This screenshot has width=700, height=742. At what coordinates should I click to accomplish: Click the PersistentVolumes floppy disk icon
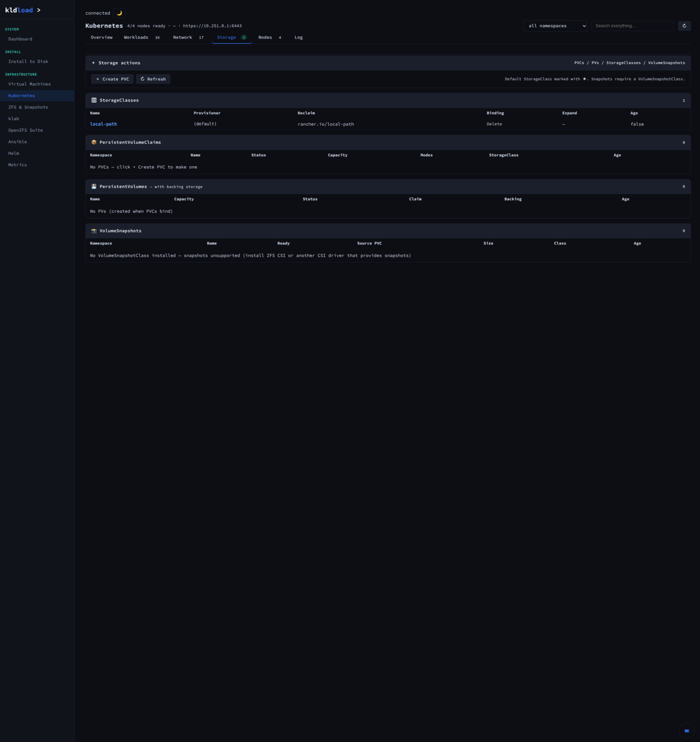pos(93,187)
